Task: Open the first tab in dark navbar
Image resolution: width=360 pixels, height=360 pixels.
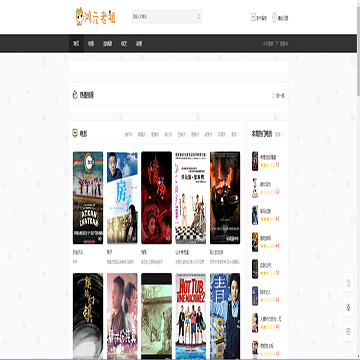Action: click(76, 43)
